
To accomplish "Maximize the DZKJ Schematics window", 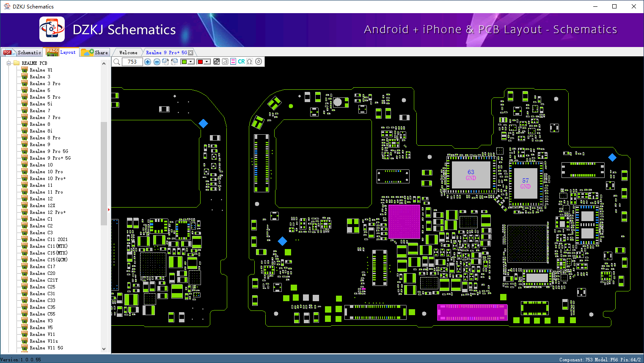I will (x=614, y=6).
